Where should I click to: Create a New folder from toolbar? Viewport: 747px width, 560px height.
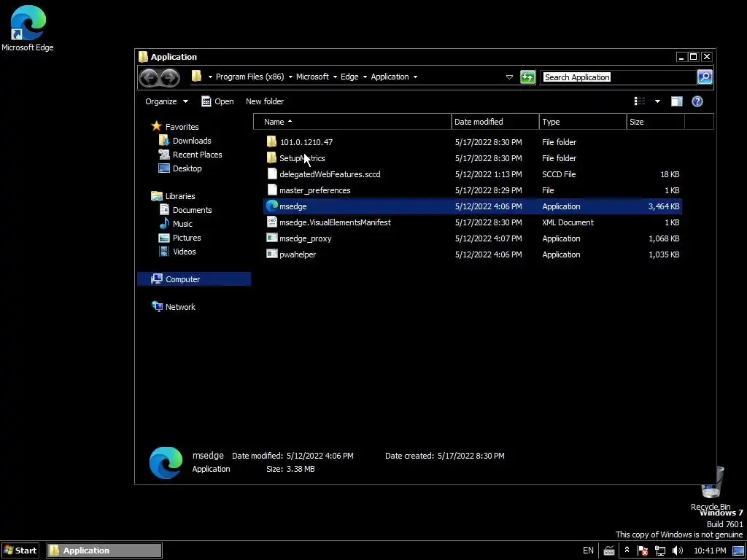(x=265, y=101)
